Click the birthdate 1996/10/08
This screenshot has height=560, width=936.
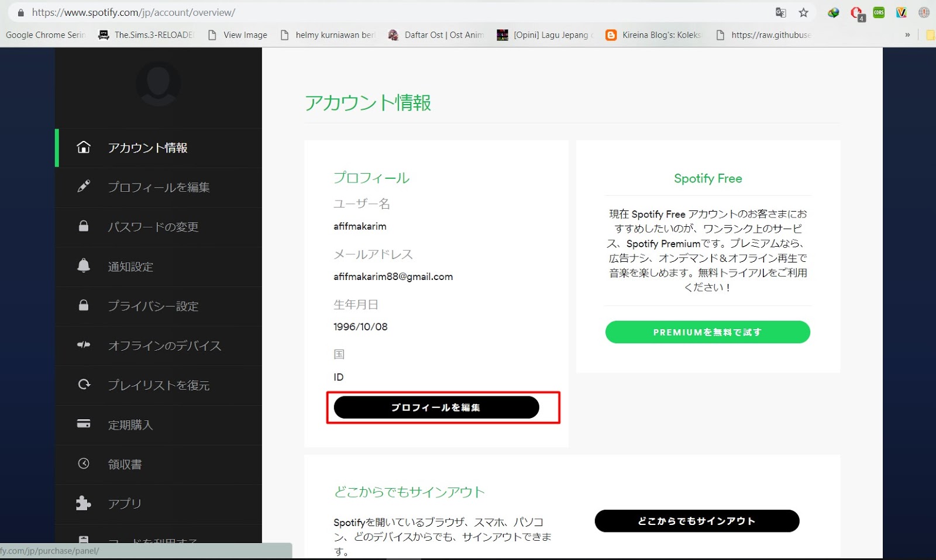point(360,327)
